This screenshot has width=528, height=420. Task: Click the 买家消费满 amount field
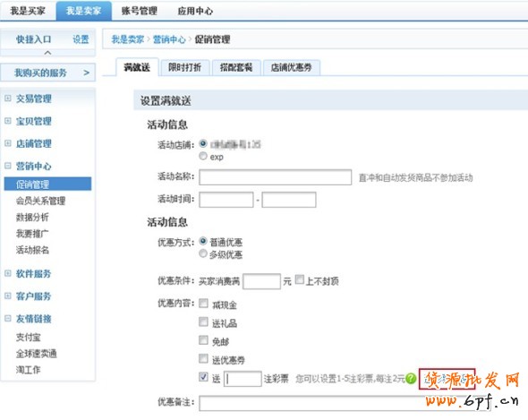tap(261, 281)
